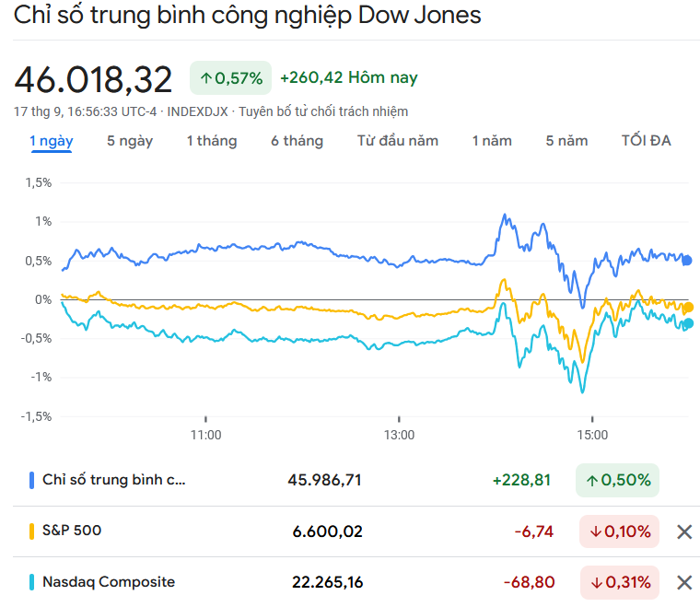Viewport: 700px width, 607px height.
Task: Click the 22.265,16 Nasdaq value
Action: tap(327, 582)
